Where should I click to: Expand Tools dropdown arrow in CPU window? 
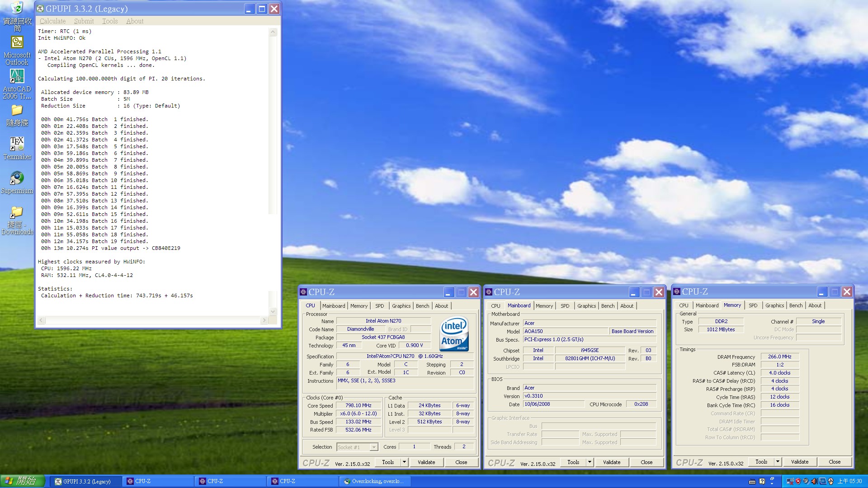(404, 462)
